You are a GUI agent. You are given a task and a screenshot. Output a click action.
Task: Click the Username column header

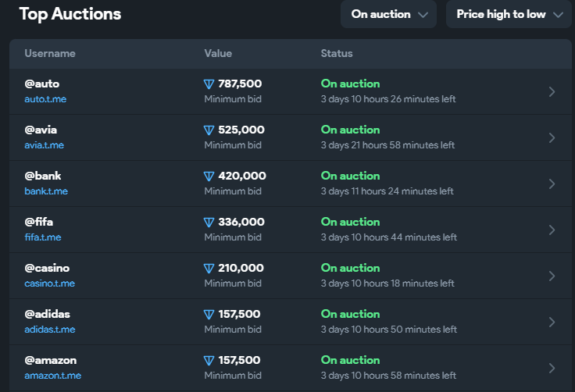point(50,54)
